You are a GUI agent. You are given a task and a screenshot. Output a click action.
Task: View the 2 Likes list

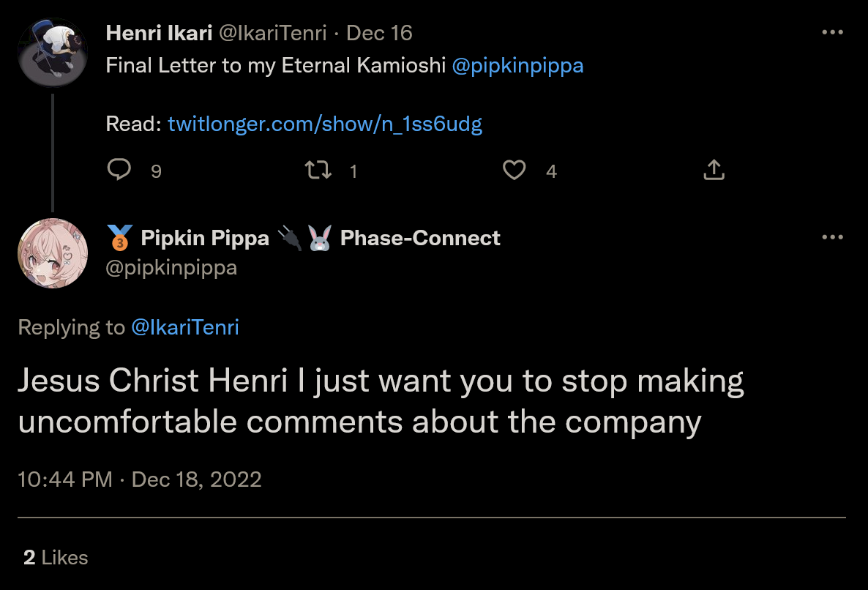point(56,557)
